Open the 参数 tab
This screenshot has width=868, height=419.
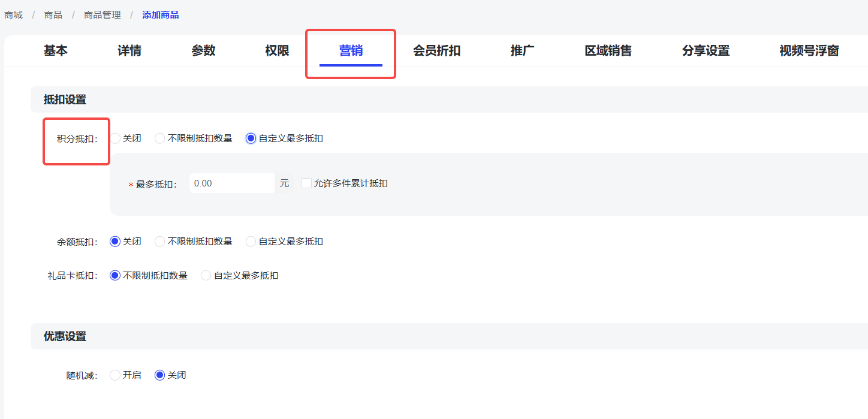[x=203, y=51]
